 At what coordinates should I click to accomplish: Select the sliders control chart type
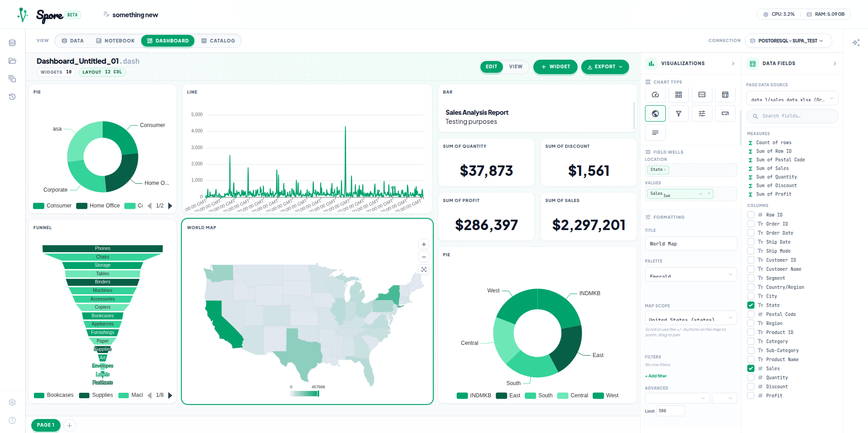pyautogui.click(x=702, y=113)
